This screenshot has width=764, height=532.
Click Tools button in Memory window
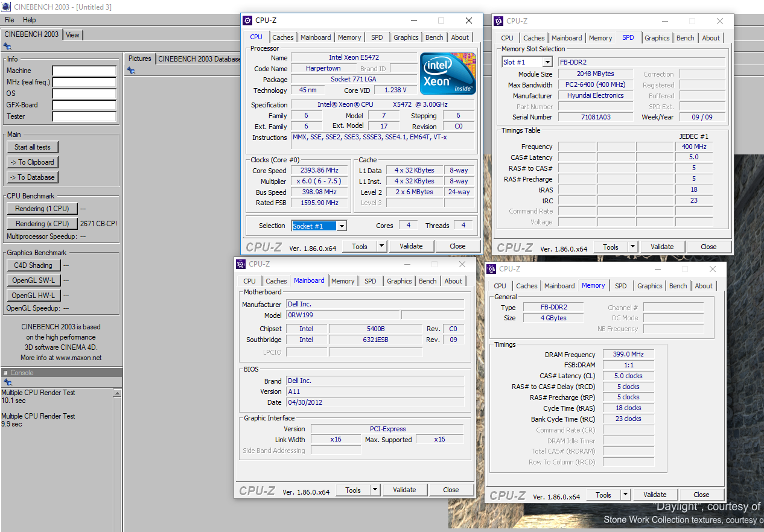pyautogui.click(x=603, y=495)
